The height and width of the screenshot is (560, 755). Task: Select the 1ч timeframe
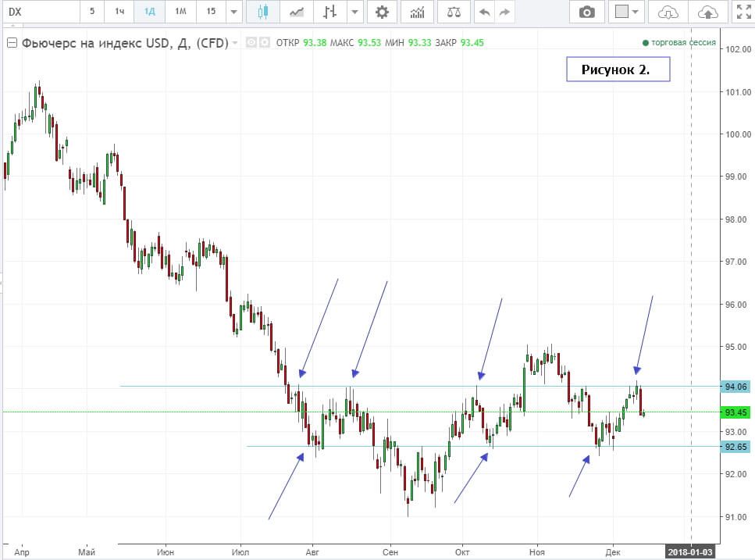[x=119, y=12]
